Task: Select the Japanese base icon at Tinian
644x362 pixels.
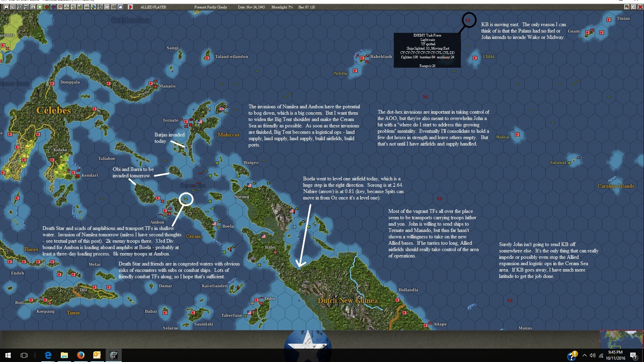Action: (609, 20)
